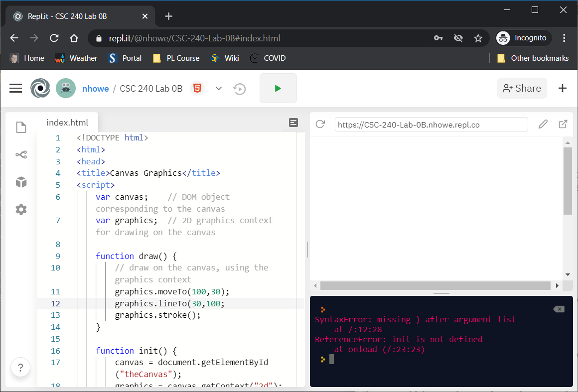Click the HTML5 language badge icon

[x=197, y=89]
